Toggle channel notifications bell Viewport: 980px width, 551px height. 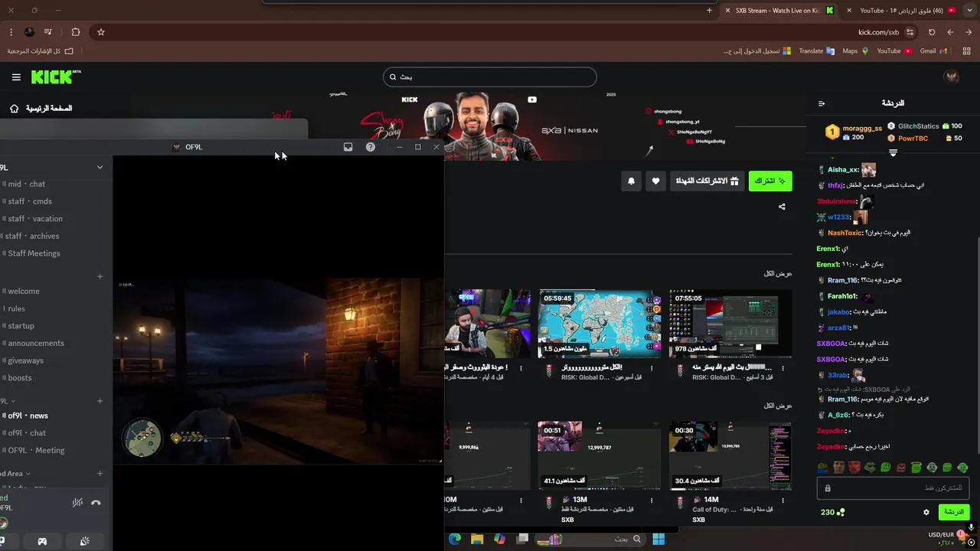pyautogui.click(x=632, y=181)
